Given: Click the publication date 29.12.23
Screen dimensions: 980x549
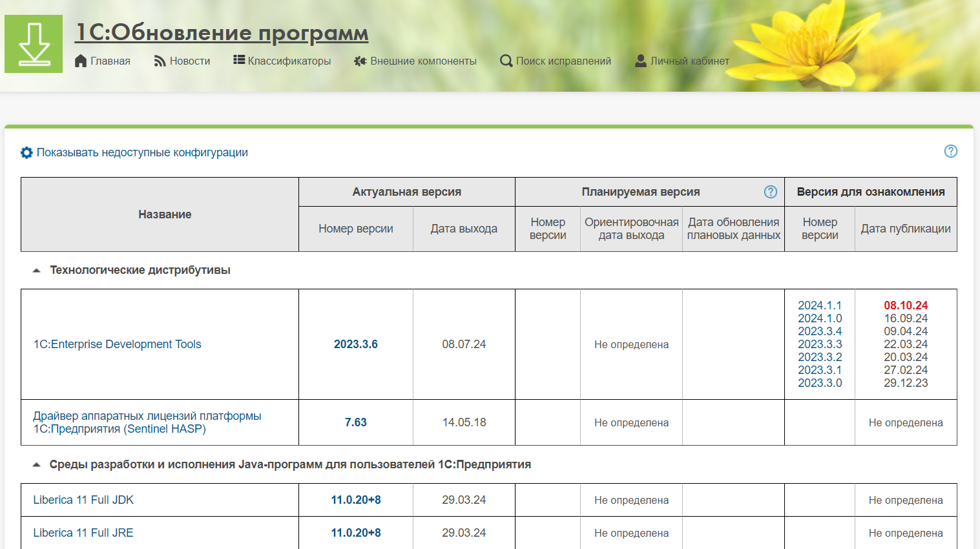Looking at the screenshot, I should pos(906,383).
